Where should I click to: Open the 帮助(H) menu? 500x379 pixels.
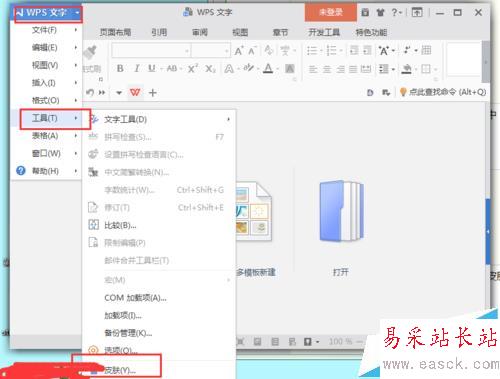(46, 171)
